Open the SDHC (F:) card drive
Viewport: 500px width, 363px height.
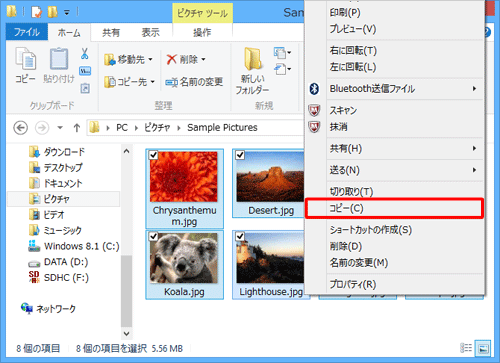pyautogui.click(x=59, y=277)
